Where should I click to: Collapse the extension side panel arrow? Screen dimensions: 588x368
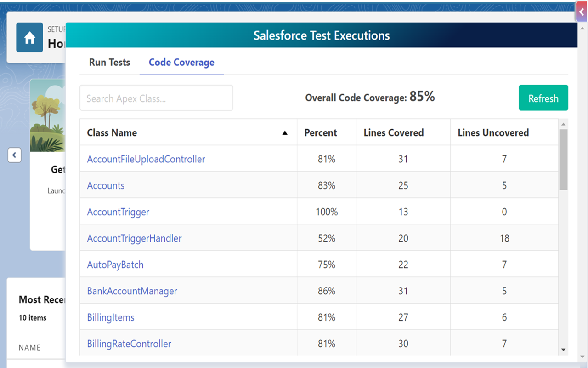(582, 12)
